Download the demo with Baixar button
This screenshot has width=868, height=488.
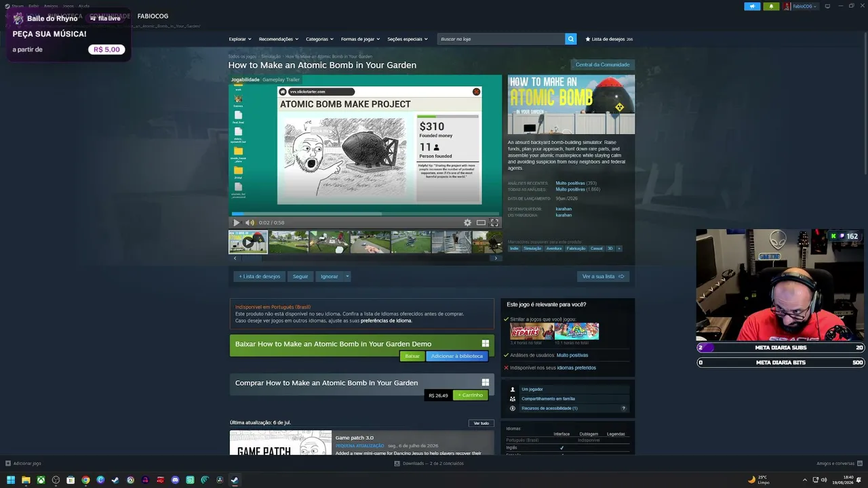(x=412, y=356)
